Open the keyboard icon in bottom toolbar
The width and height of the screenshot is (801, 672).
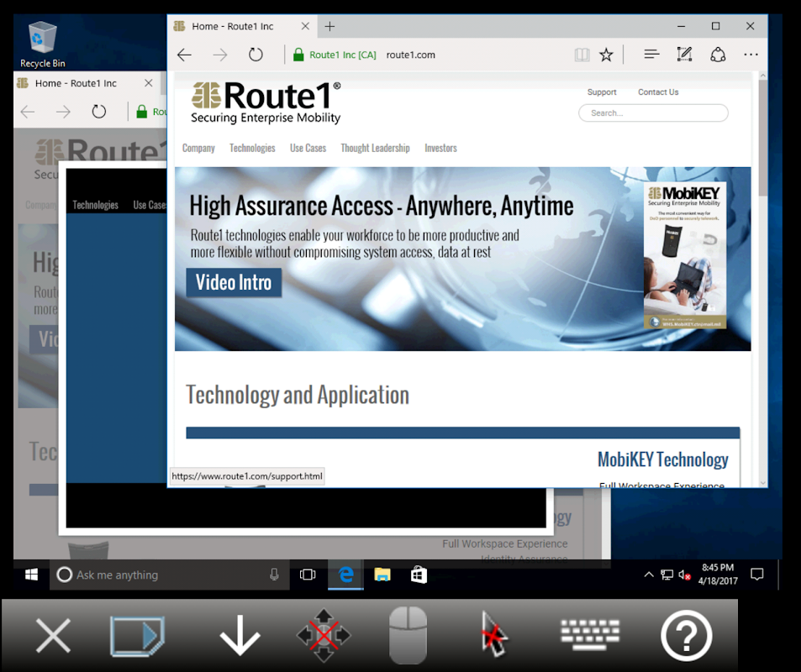(x=590, y=635)
